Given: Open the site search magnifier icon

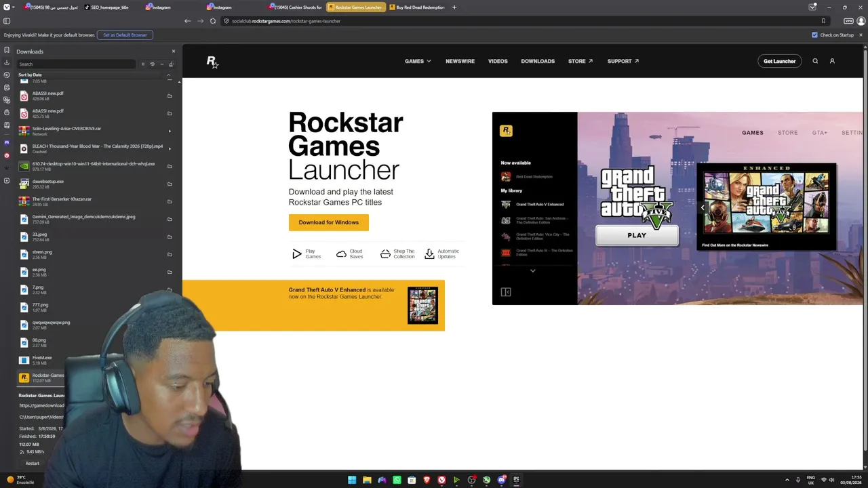Looking at the screenshot, I should pyautogui.click(x=815, y=61).
